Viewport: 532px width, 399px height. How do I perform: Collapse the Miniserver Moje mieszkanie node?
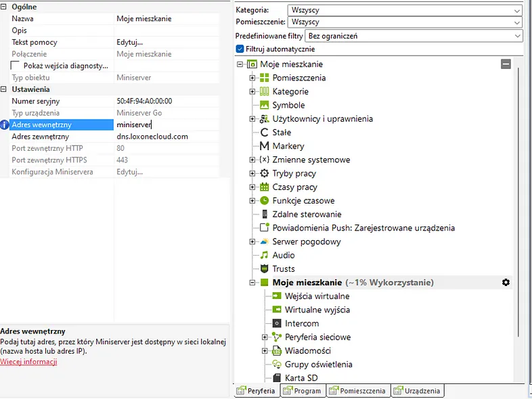point(252,283)
